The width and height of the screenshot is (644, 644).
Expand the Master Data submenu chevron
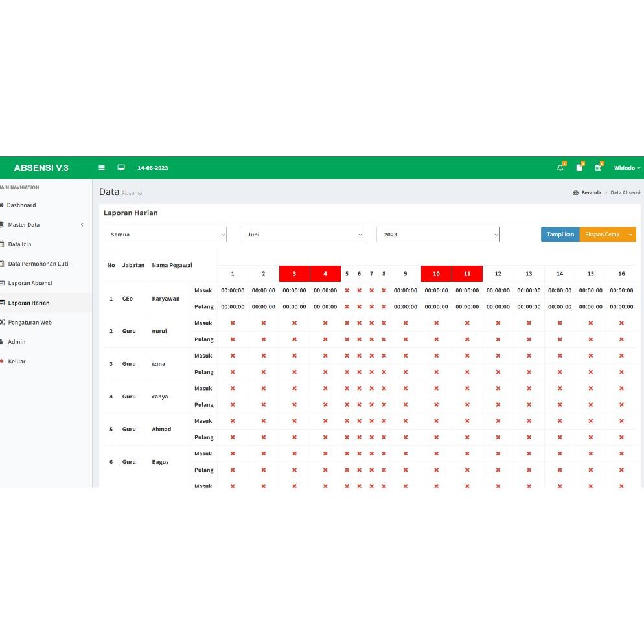pos(82,225)
